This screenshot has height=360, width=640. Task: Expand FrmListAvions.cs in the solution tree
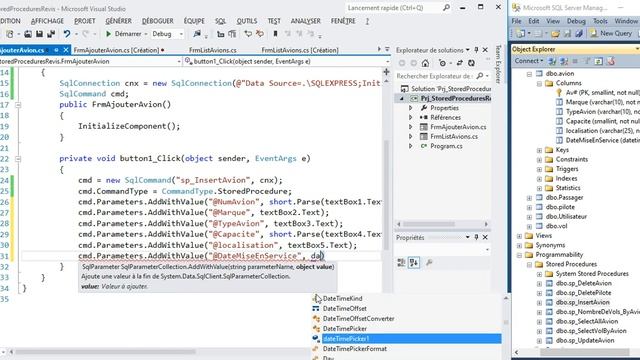click(411, 136)
